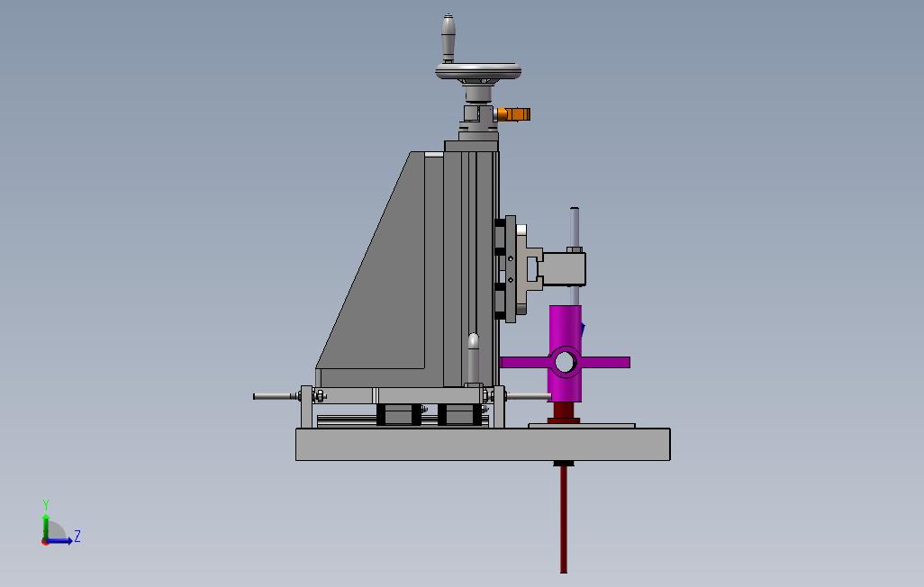Select the magenta cross-shaped part
The height and width of the screenshot is (587, 924).
[565, 356]
